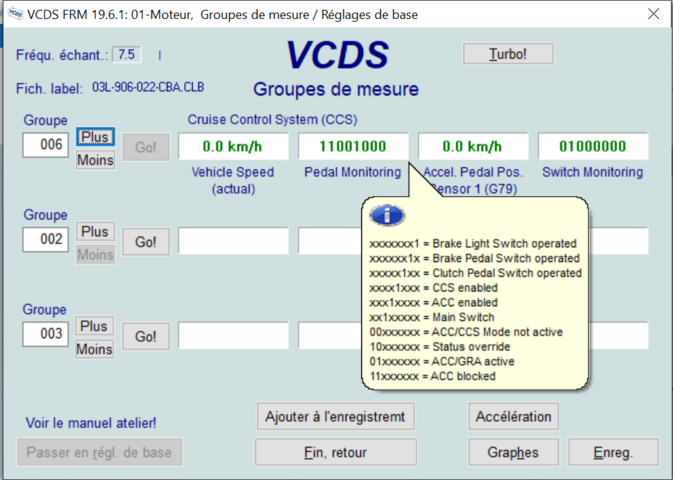Screen dimensions: 673x480
Task: Click Switch Monitoring value 01000000
Action: point(593,146)
